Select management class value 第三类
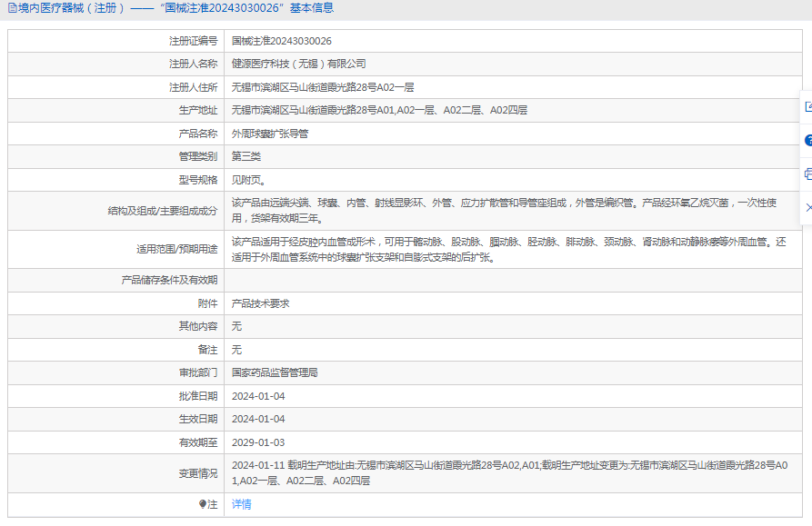The width and height of the screenshot is (812, 526). point(246,157)
